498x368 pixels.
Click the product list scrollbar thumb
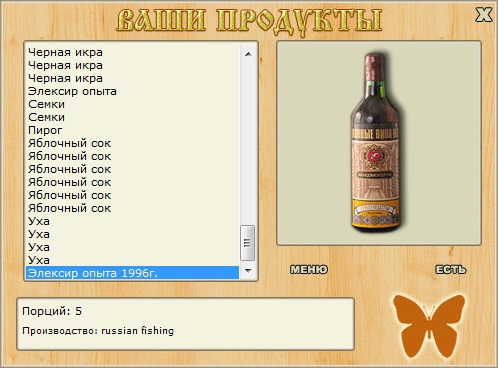(x=248, y=243)
